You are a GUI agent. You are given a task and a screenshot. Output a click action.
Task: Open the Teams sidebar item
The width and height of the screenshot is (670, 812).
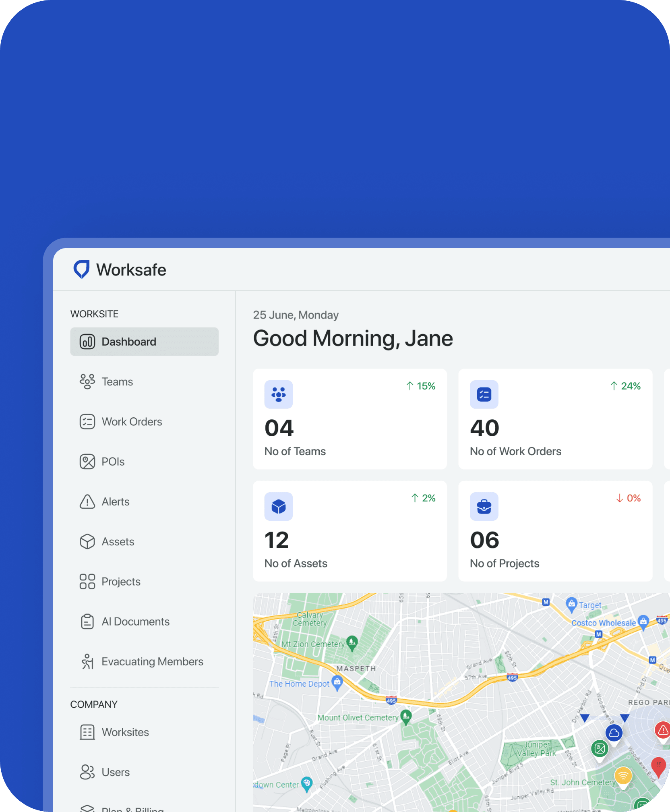click(x=117, y=381)
